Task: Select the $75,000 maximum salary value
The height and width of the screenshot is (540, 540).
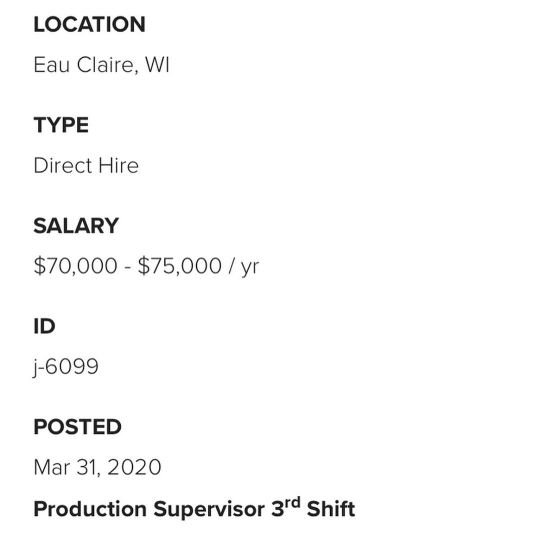Action: point(179,266)
